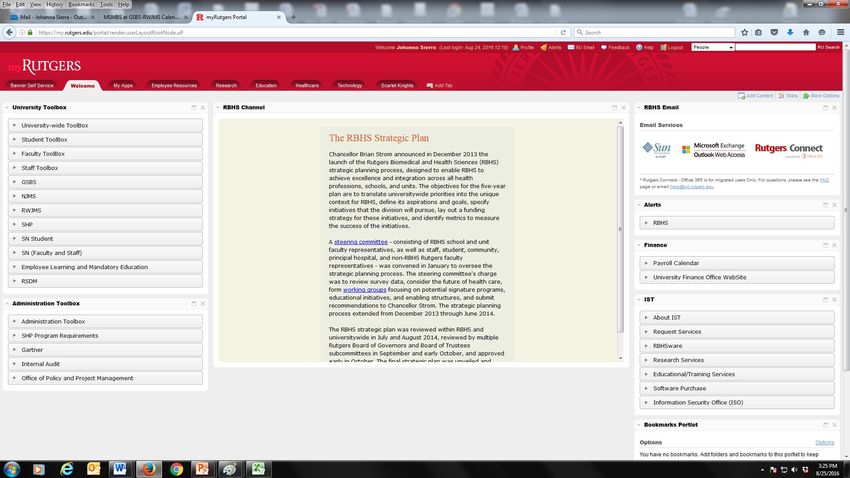Click the URL address bar

293,33
